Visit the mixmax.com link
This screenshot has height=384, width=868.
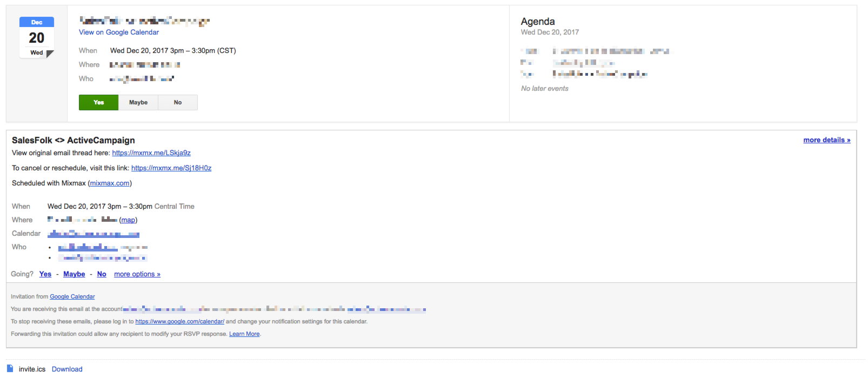[110, 183]
